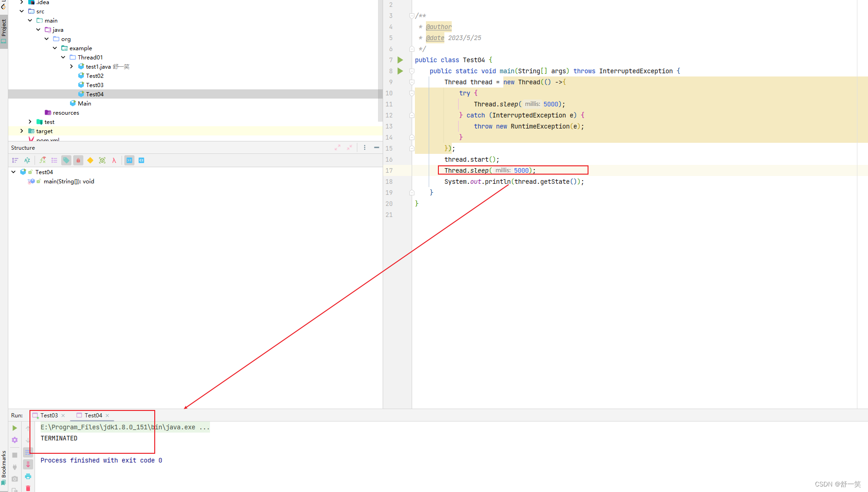
Task: Toggle show anonymous classes in Structure
Action: [102, 160]
